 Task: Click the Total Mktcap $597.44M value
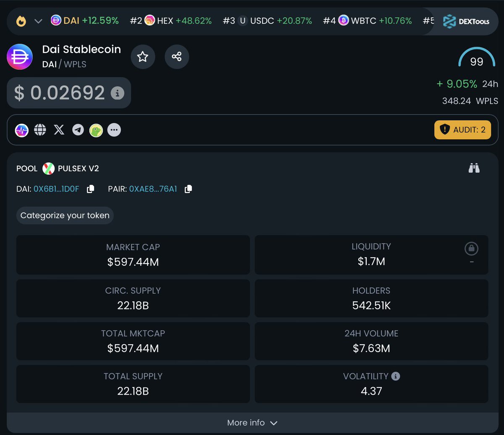133,348
